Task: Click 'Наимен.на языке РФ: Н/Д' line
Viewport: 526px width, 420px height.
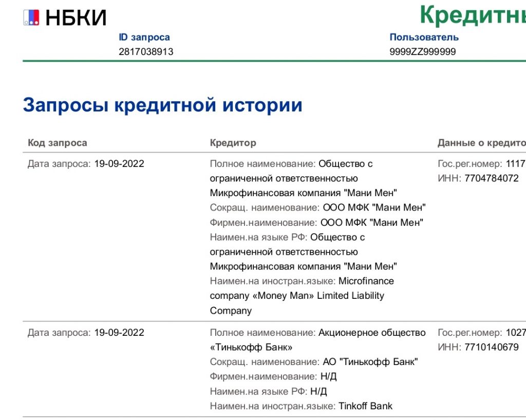Action: point(268,391)
